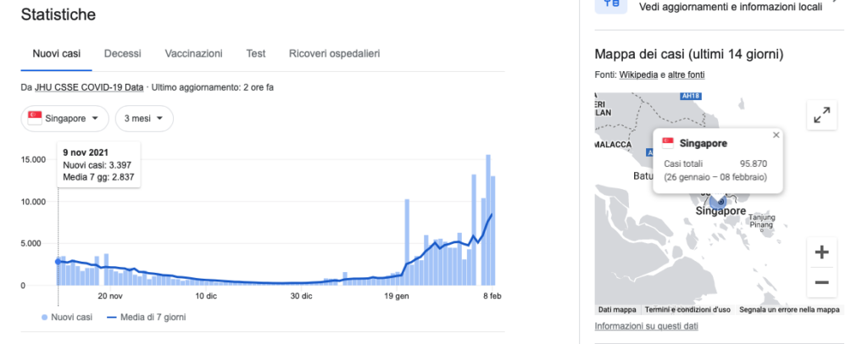The image size is (868, 344).
Task: Click the tallest bar in the chart
Action: pyautogui.click(x=488, y=220)
